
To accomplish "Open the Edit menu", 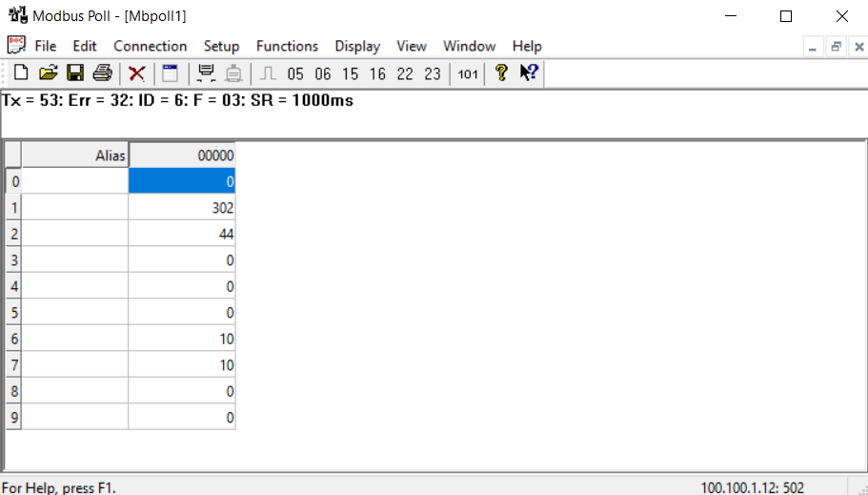I will click(x=85, y=46).
